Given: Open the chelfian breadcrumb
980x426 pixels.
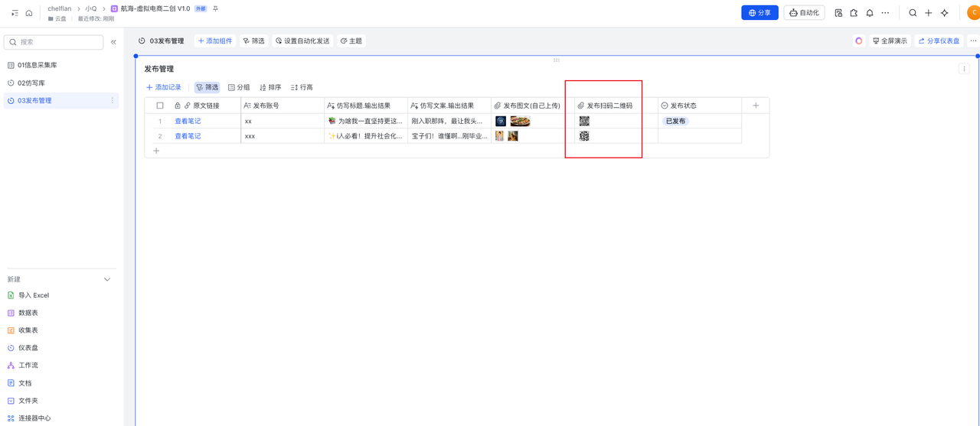Looking at the screenshot, I should pyautogui.click(x=59, y=9).
